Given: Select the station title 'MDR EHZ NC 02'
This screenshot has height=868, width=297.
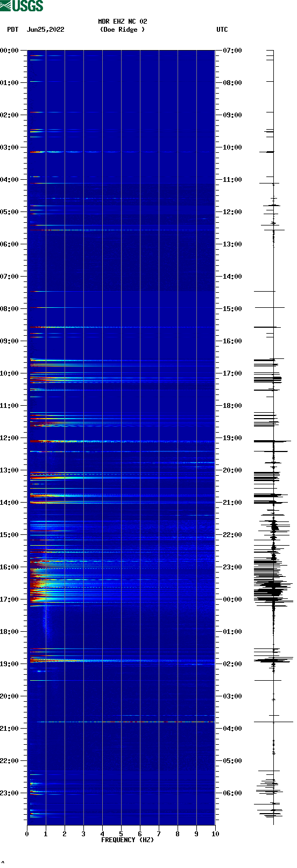Looking at the screenshot, I should 123,22.
